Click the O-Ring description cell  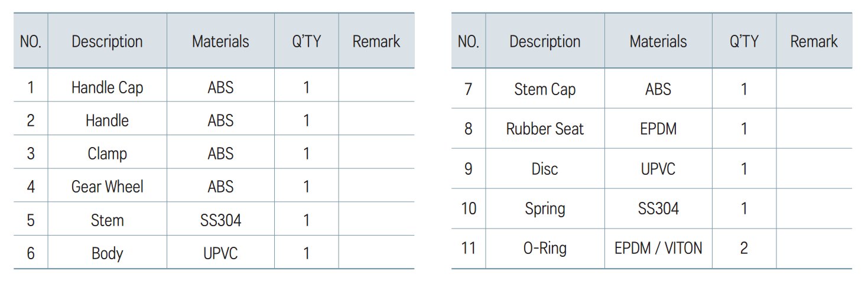[x=545, y=248]
